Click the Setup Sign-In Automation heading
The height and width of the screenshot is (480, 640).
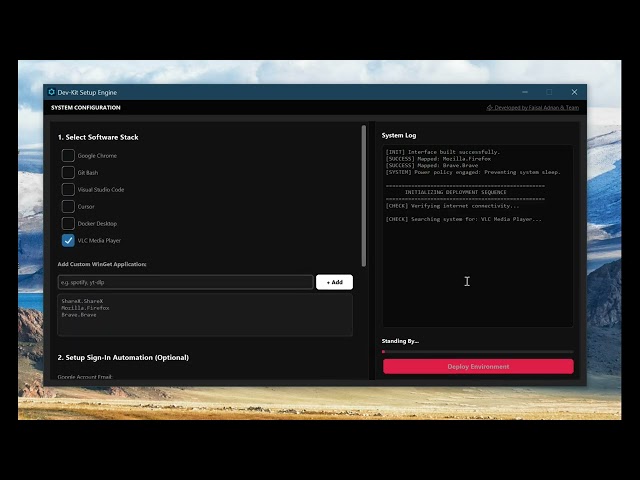point(123,358)
